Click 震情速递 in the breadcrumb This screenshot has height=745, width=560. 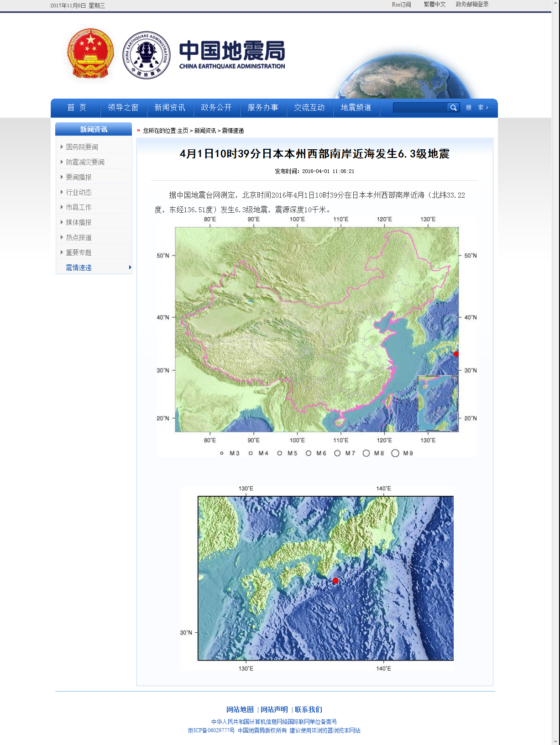(x=233, y=131)
